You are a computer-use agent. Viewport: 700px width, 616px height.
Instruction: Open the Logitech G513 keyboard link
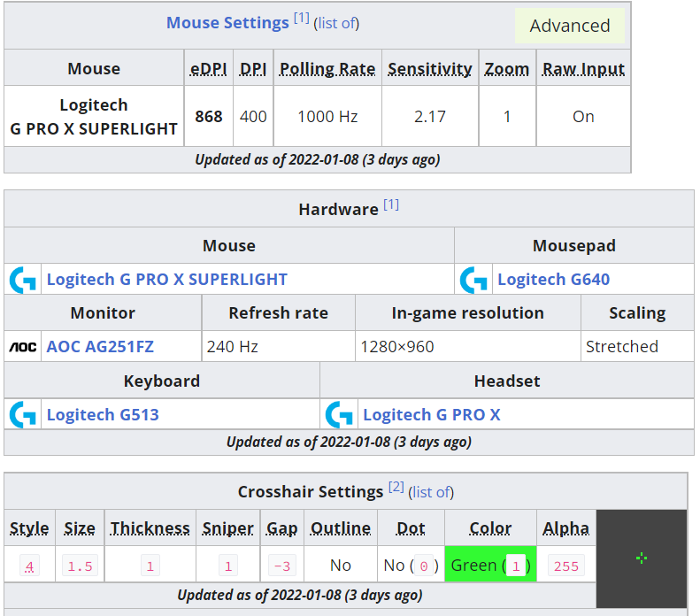click(103, 415)
